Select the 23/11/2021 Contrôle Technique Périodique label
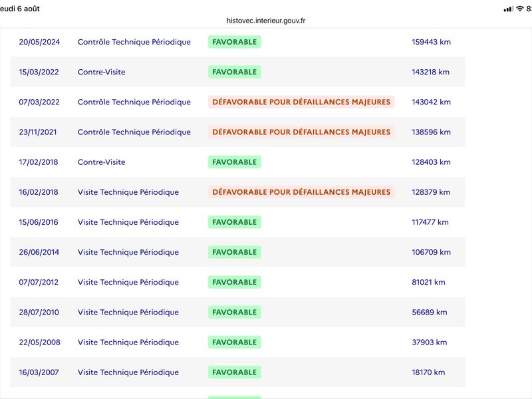Screen dimensions: 532x399 (x=134, y=132)
